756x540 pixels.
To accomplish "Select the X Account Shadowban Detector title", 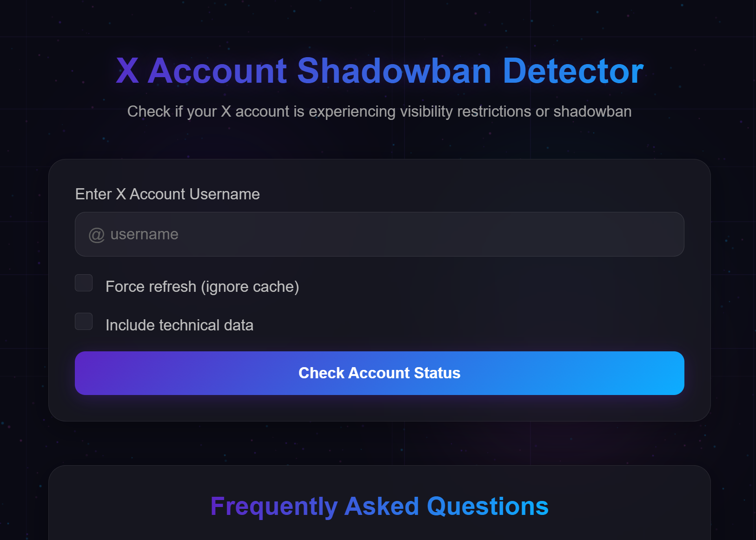I will 379,71.
